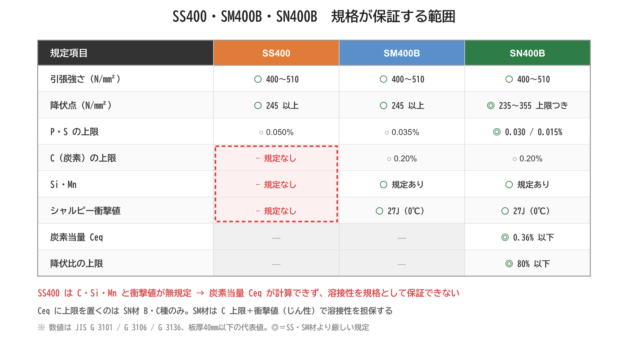The image size is (628, 364).
Task: Click the double-circle icon beside 235～355
Action: pyautogui.click(x=491, y=106)
